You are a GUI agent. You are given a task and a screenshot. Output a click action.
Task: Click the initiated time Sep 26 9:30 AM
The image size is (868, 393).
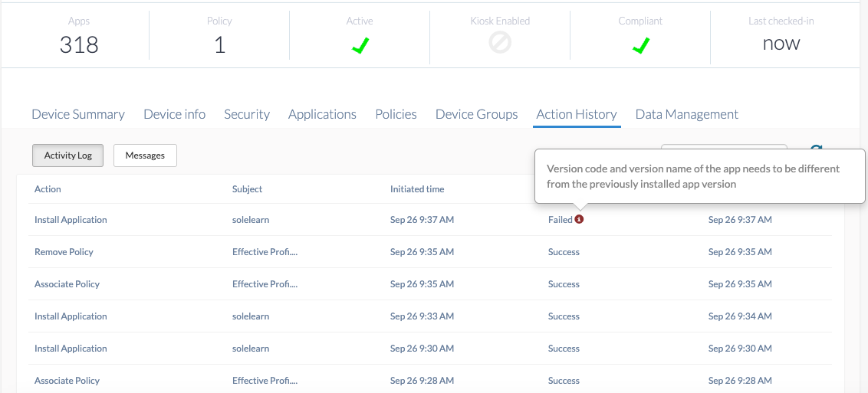tap(422, 349)
